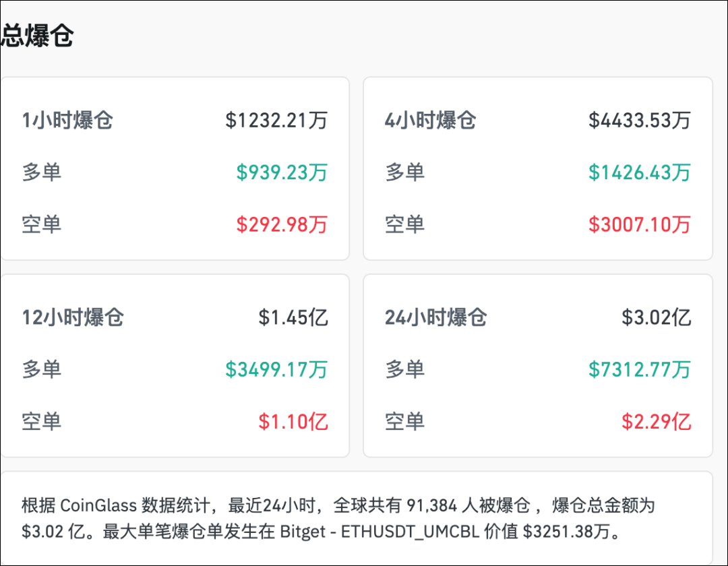The width and height of the screenshot is (728, 566).
Task: Click the red short value $3007.10万
Action: click(x=640, y=224)
